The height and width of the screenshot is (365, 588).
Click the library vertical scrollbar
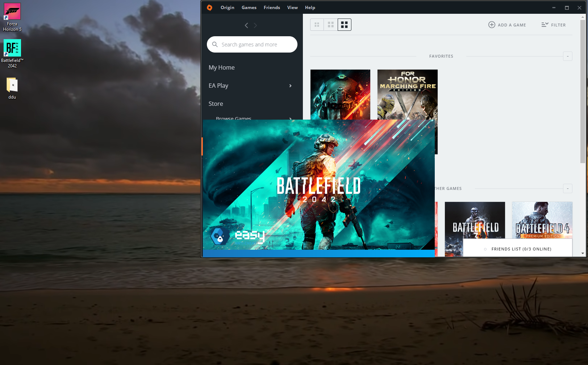tap(583, 91)
